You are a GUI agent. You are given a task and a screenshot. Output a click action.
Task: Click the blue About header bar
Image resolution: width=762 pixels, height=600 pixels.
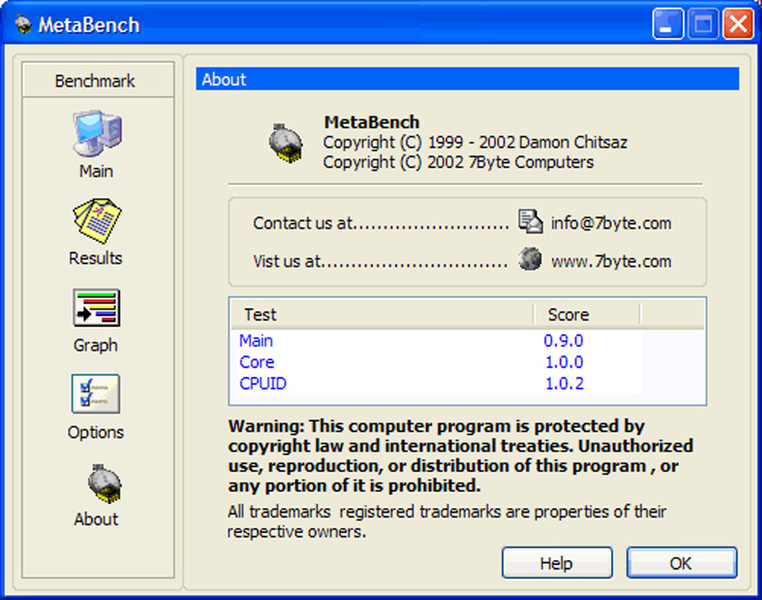pos(468,79)
